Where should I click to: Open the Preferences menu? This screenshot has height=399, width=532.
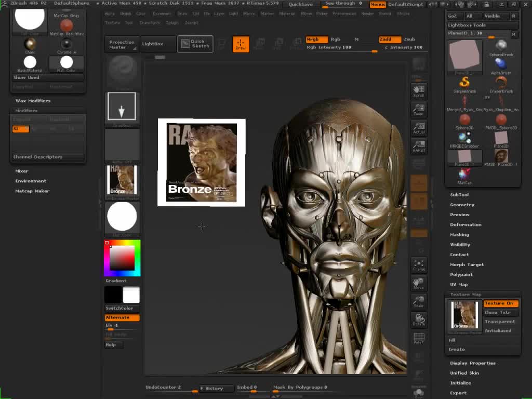(x=344, y=14)
